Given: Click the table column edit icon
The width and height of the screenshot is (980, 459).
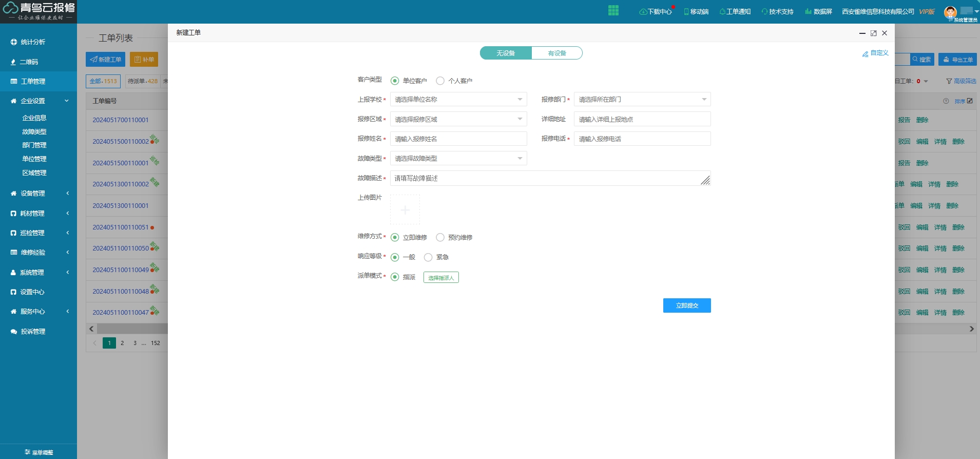Looking at the screenshot, I should (x=970, y=101).
